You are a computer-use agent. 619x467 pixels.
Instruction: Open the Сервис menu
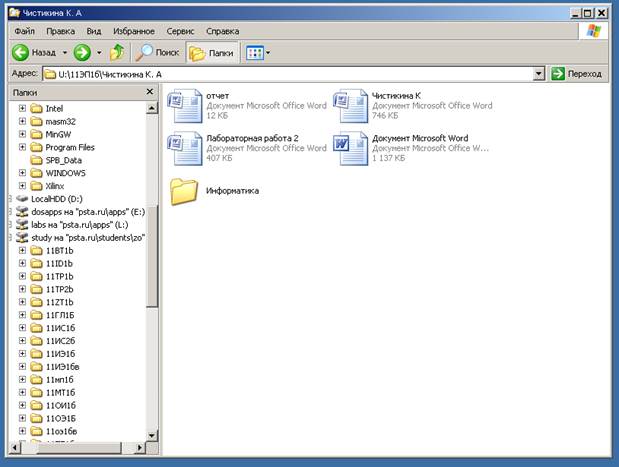[180, 31]
